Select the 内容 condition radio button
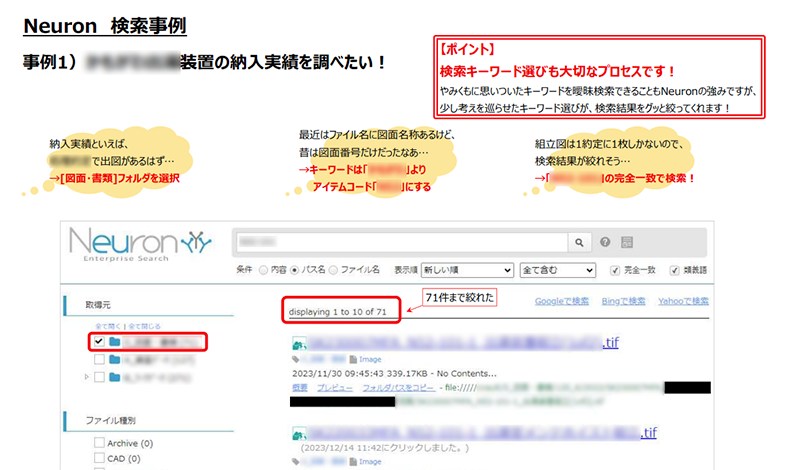 (263, 270)
